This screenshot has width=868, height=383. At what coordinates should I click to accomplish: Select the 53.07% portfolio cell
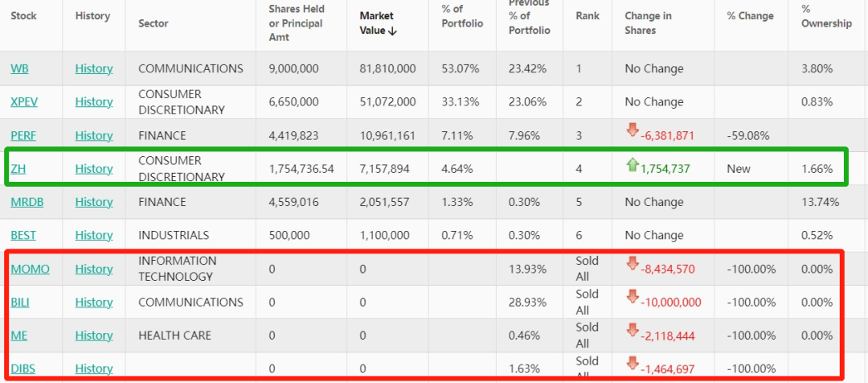point(461,68)
